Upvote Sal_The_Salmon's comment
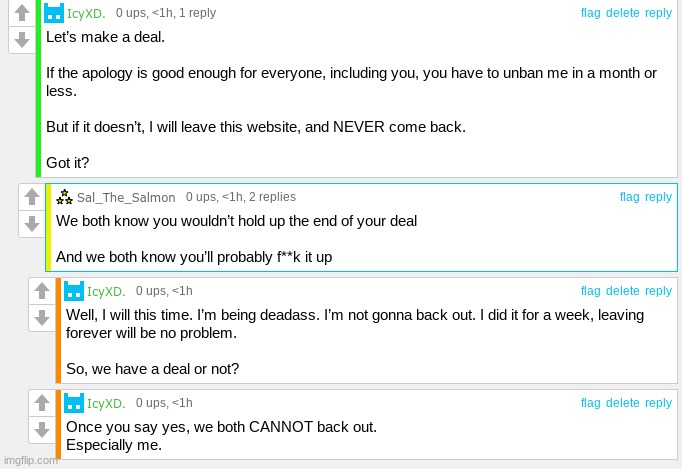682x469 pixels. [x=32, y=198]
